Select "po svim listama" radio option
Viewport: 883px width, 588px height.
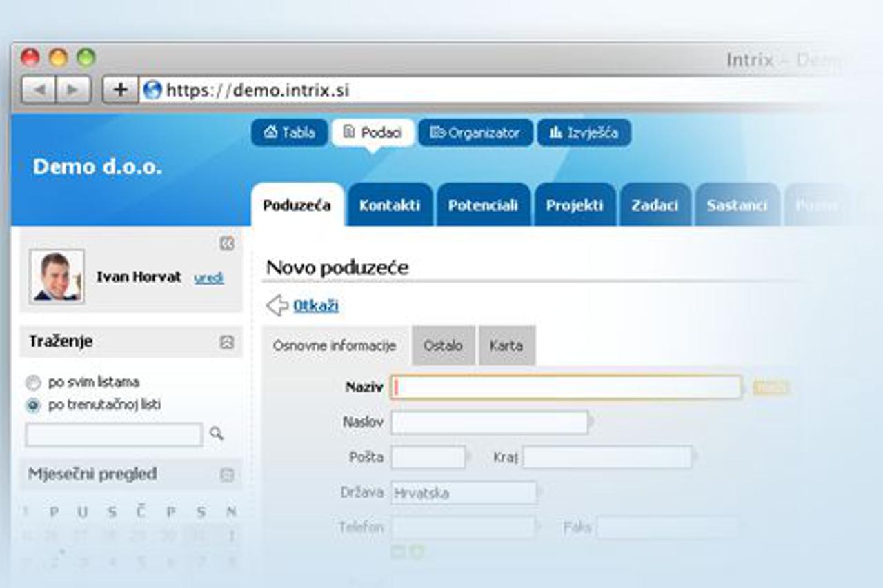[x=32, y=383]
